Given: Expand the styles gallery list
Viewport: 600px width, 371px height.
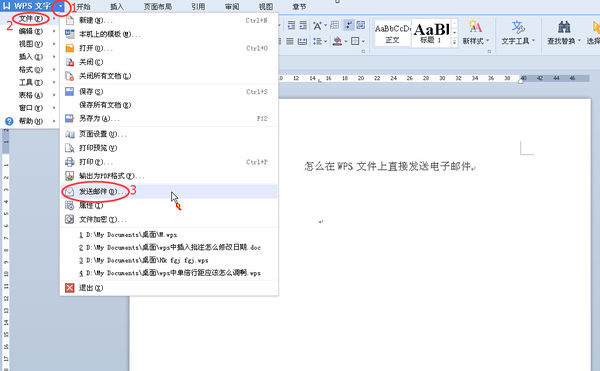Looking at the screenshot, I should tap(454, 42).
